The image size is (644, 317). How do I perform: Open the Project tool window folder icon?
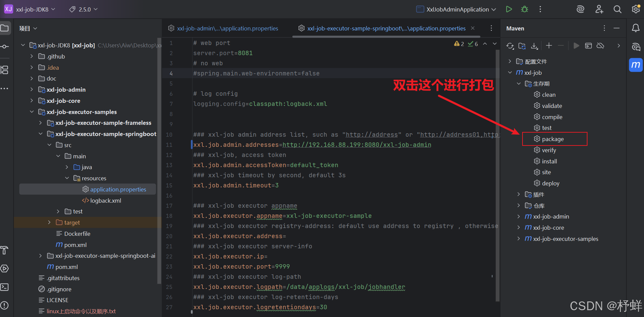click(5, 28)
